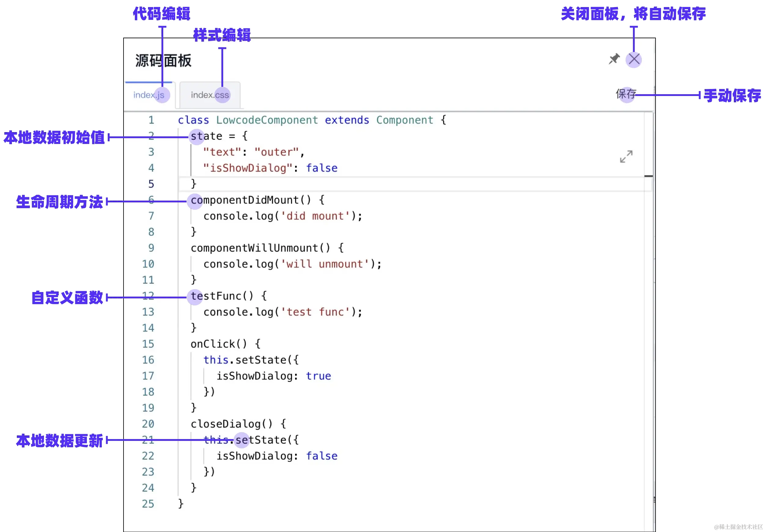
Task: Click line number 5 in gutter
Action: 151,184
